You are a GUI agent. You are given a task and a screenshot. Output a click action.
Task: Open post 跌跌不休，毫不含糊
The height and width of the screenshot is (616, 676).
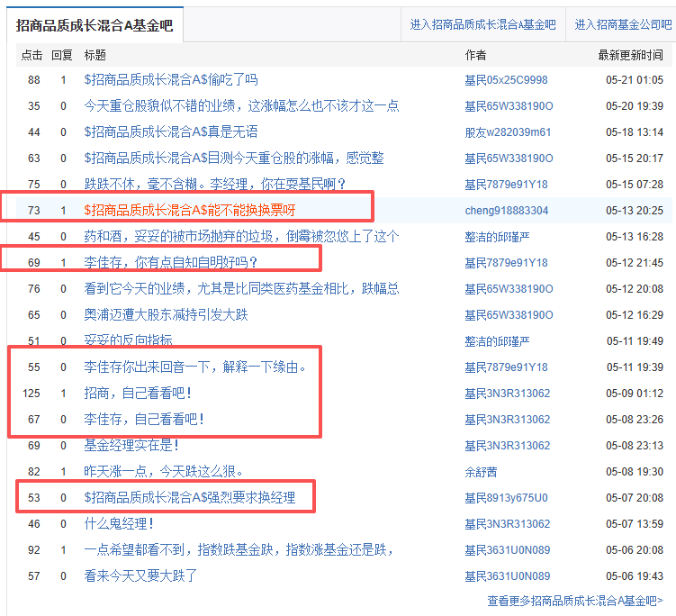pos(215,185)
